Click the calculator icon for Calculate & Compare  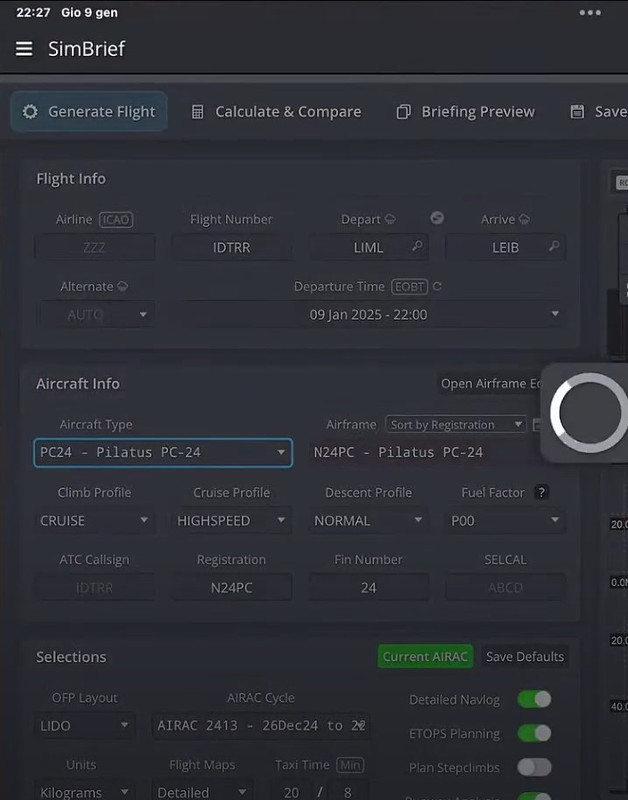pos(197,112)
